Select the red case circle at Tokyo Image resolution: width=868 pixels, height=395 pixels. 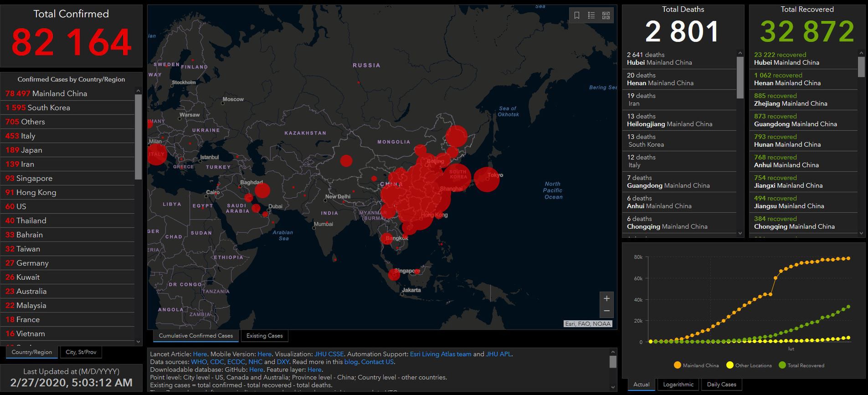[x=487, y=179]
